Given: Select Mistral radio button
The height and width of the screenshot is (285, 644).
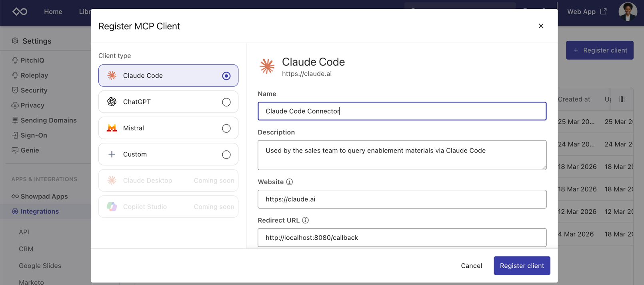Looking at the screenshot, I should (226, 128).
